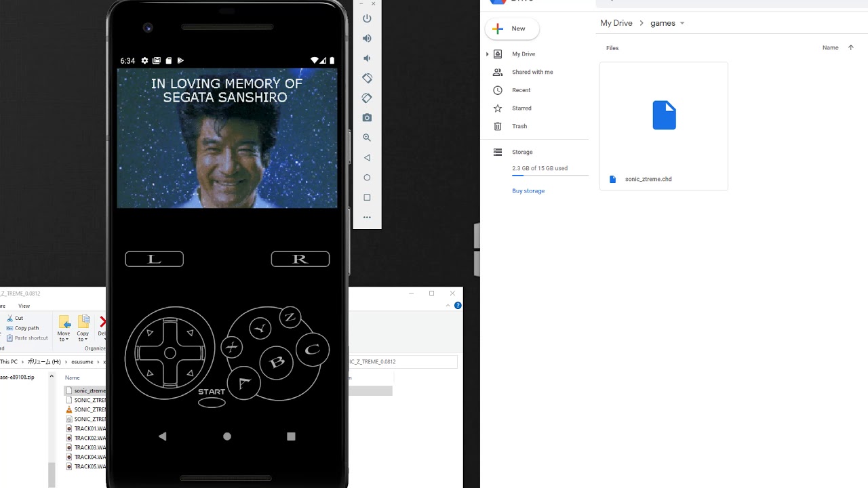Click the emulator volume down button
Image resolution: width=868 pixels, height=488 pixels.
pos(367,58)
